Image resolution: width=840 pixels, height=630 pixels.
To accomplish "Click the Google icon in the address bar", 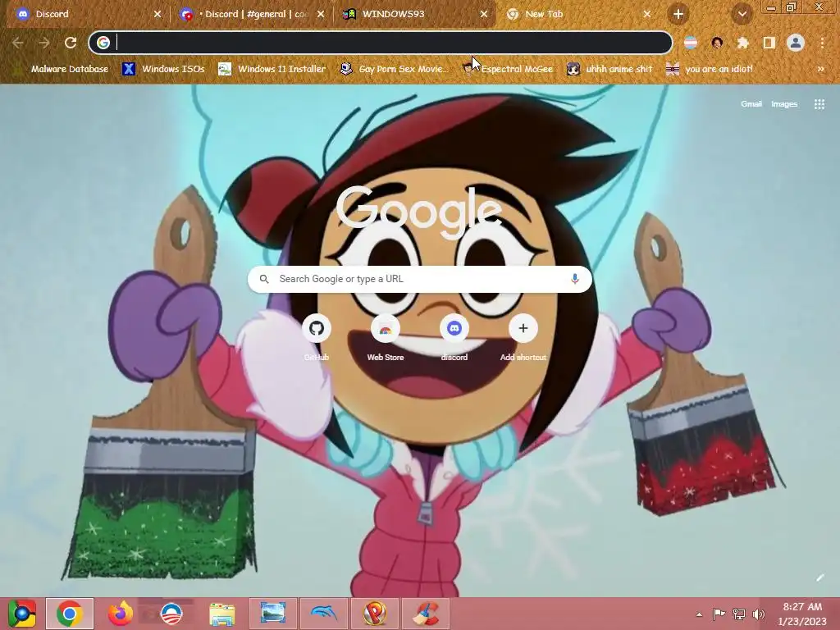I will (103, 43).
